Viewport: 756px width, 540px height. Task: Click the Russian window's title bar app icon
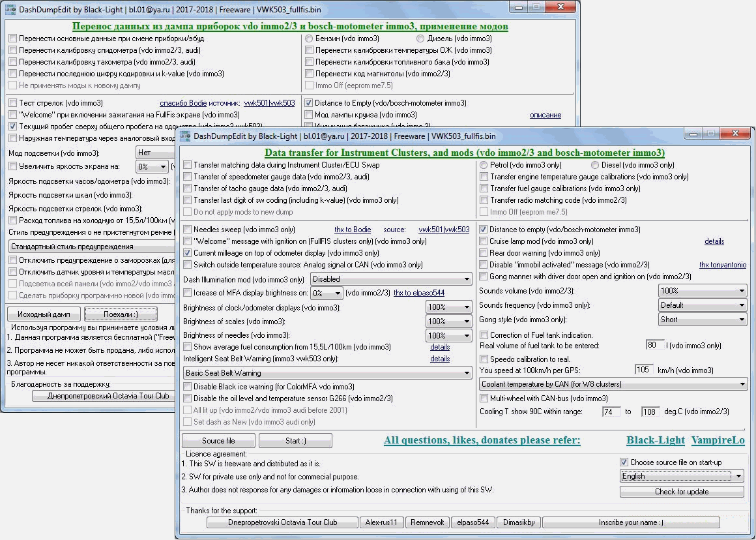(10, 9)
